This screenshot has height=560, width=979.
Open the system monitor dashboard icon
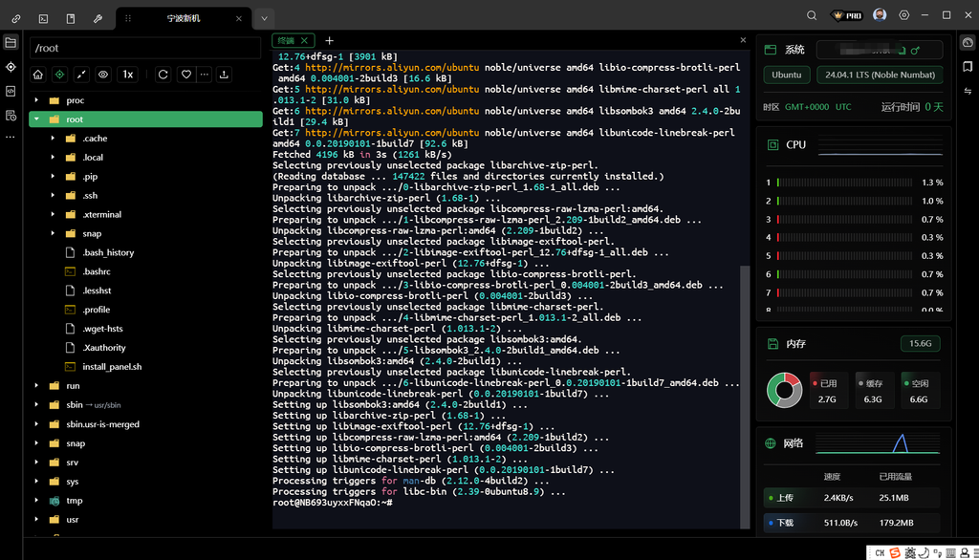click(968, 42)
